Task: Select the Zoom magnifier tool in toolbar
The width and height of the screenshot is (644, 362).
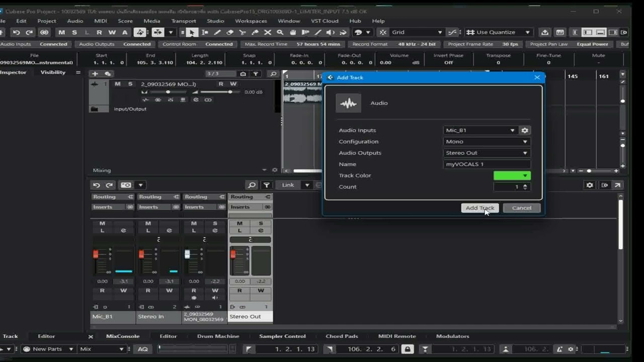Action: pyautogui.click(x=280, y=32)
